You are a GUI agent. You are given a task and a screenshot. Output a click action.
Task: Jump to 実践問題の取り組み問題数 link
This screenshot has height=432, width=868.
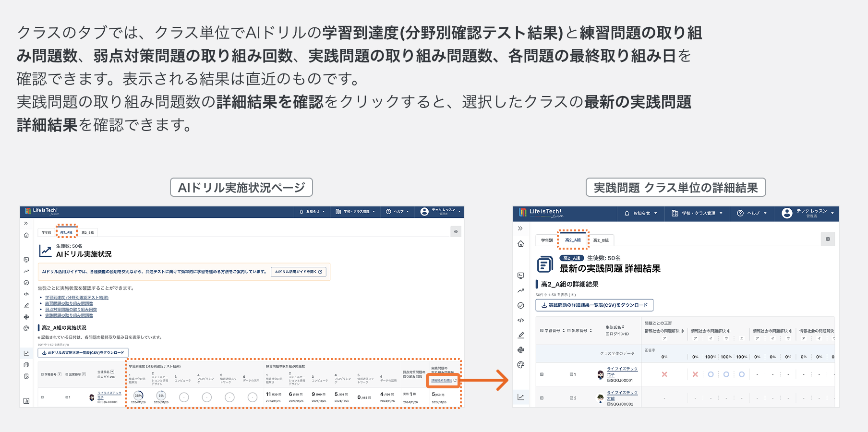69,315
